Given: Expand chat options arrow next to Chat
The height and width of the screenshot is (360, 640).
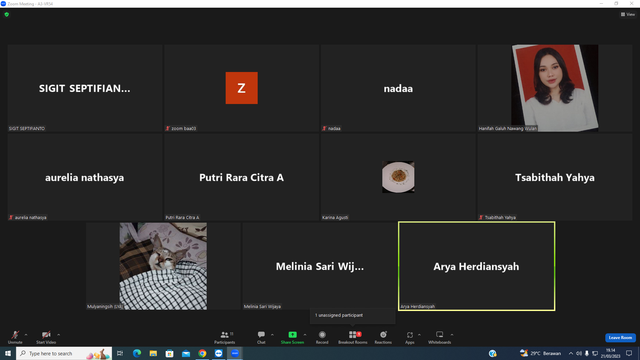Looking at the screenshot, I should click(272, 335).
